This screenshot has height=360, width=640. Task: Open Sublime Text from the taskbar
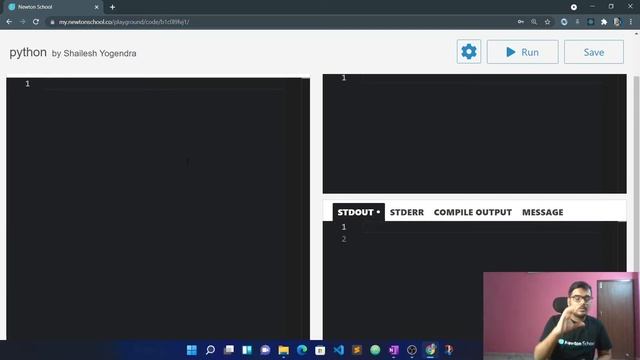coord(357,350)
